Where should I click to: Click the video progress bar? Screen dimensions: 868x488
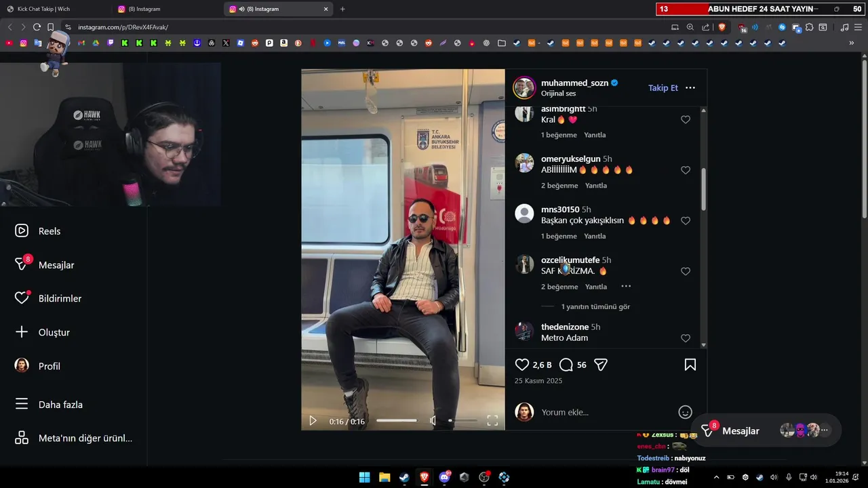pos(397,421)
